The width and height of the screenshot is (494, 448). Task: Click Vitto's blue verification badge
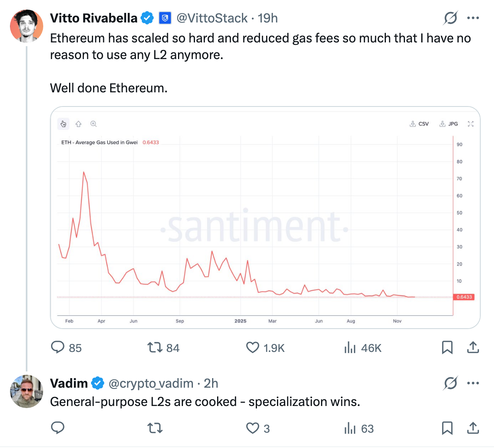pyautogui.click(x=147, y=18)
